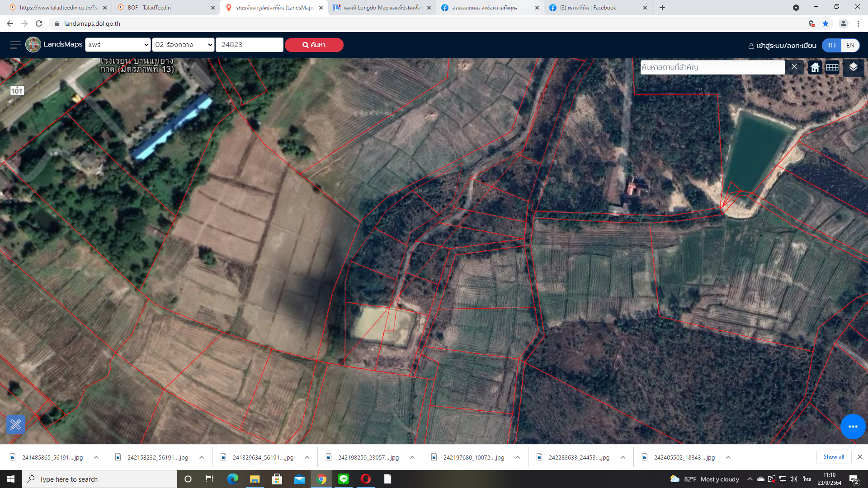Open the district dropdown 02-ร้องกวาง
This screenshot has width=868, height=488.
[183, 45]
